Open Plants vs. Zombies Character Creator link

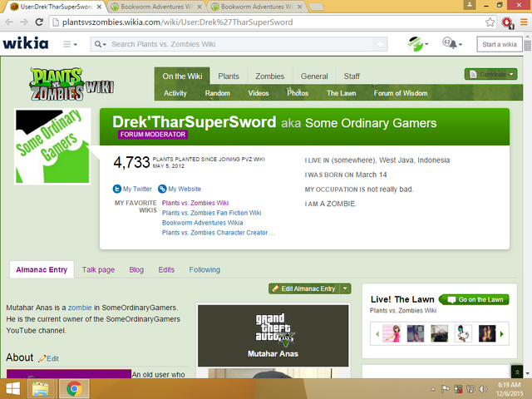[x=218, y=233]
